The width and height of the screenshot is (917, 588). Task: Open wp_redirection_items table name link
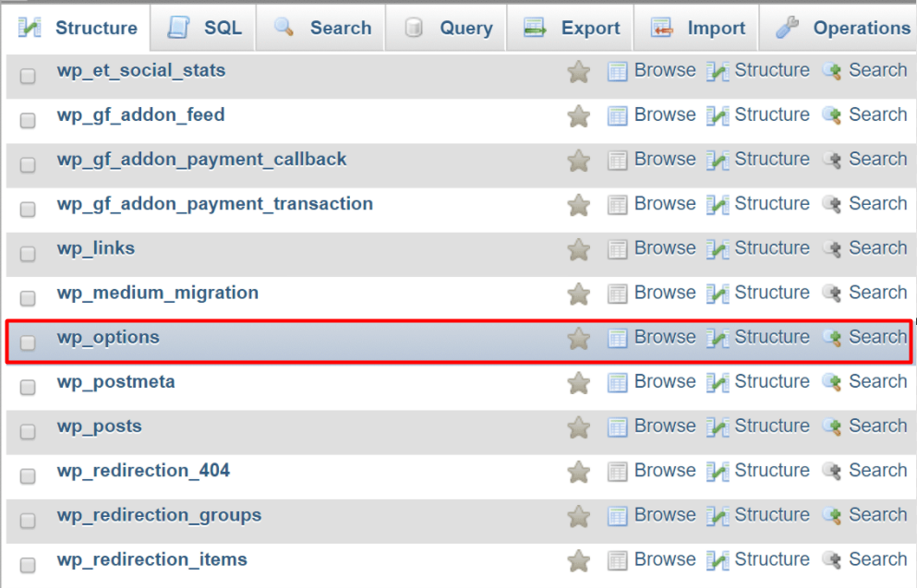(152, 559)
